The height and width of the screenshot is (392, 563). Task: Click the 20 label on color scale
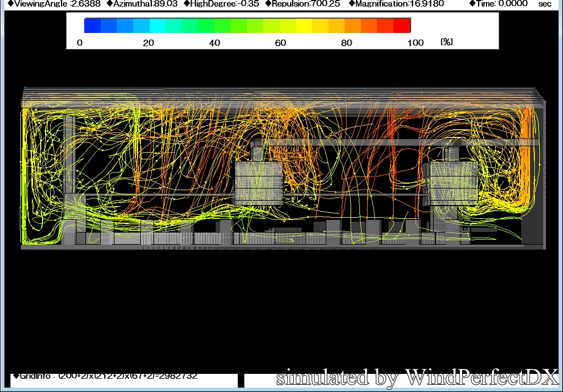(149, 43)
